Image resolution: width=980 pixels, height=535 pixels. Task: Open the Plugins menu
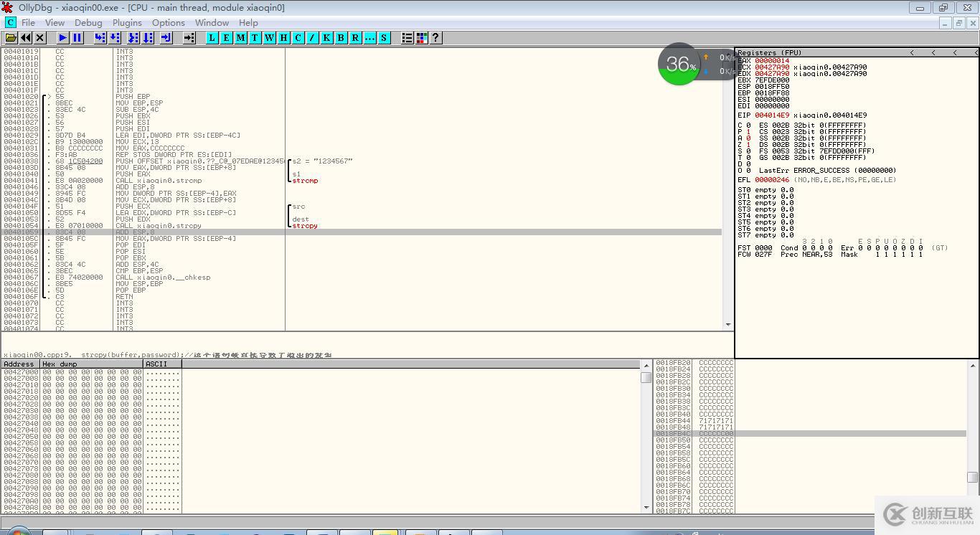click(x=127, y=22)
